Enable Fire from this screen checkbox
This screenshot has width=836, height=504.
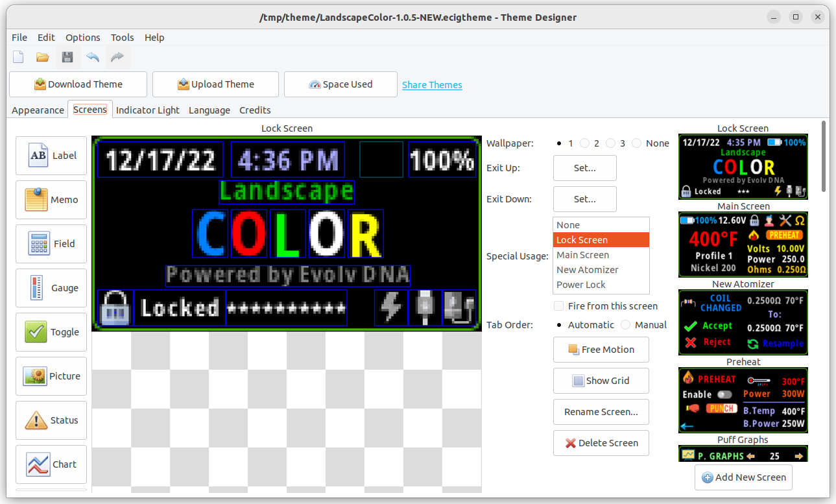(x=558, y=306)
